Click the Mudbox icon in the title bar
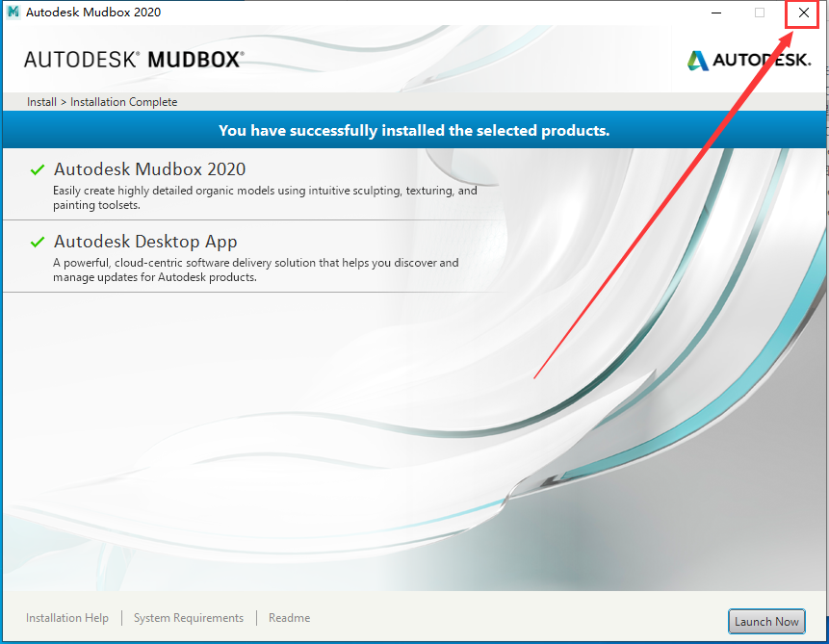The width and height of the screenshot is (829, 644). (13, 13)
